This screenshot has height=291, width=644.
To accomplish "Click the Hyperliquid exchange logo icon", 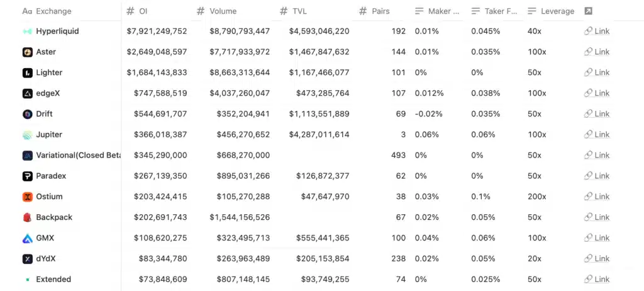I will (28, 31).
